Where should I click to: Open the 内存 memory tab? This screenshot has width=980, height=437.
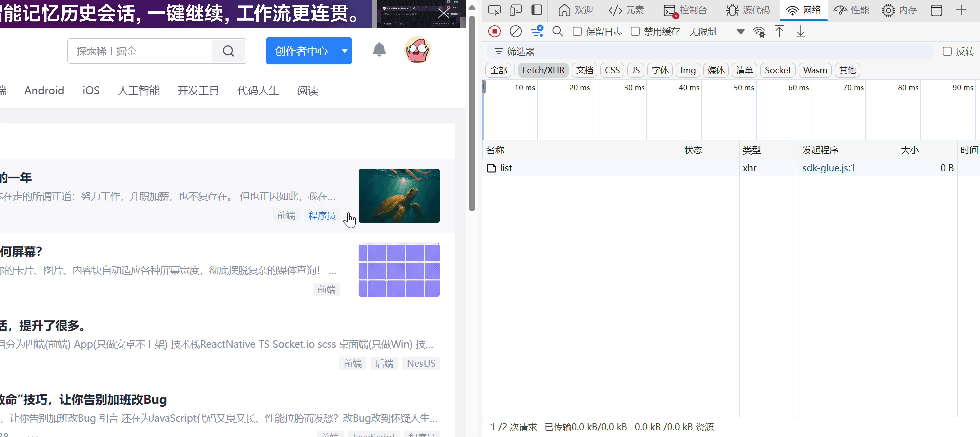[x=899, y=10]
